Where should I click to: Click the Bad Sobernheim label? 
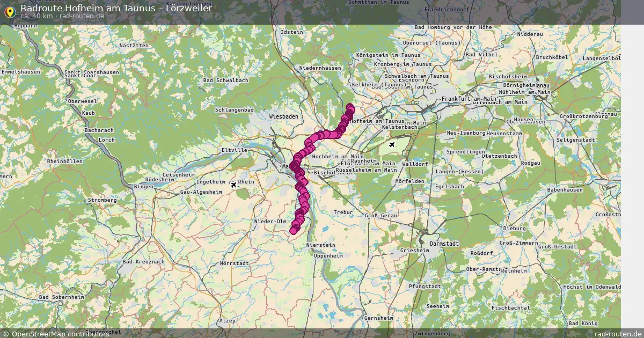coord(62,297)
